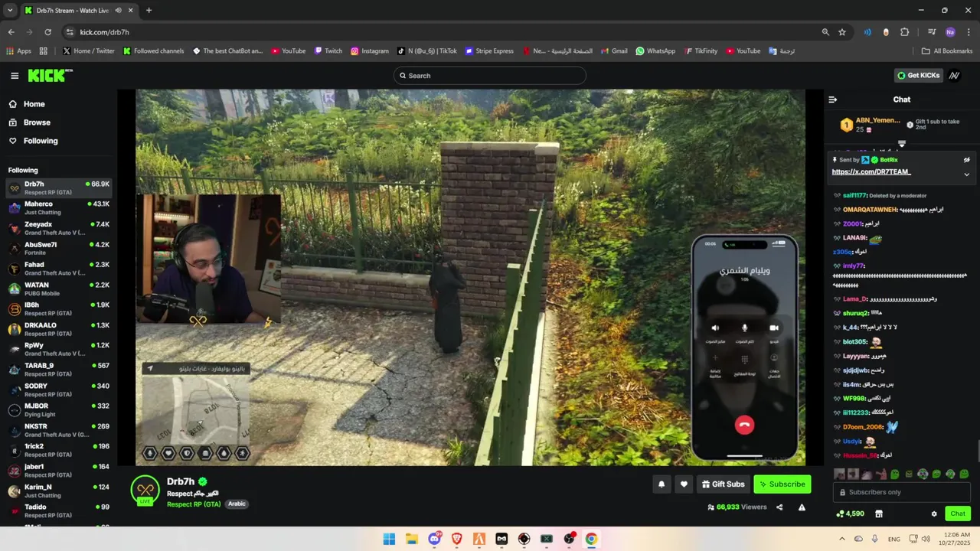Screen dimensions: 980x551
Task: Click the Get KICKs button
Action: click(x=918, y=76)
